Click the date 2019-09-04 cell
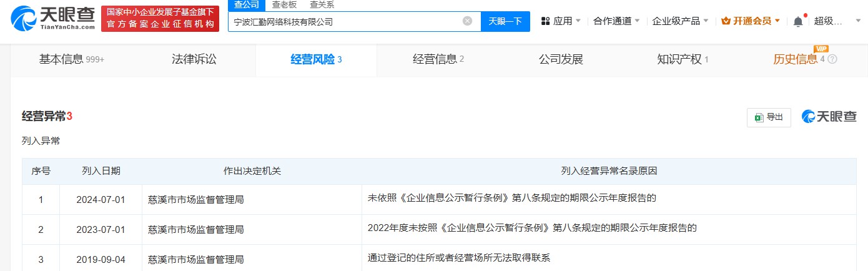The height and width of the screenshot is (271, 868). 101,259
